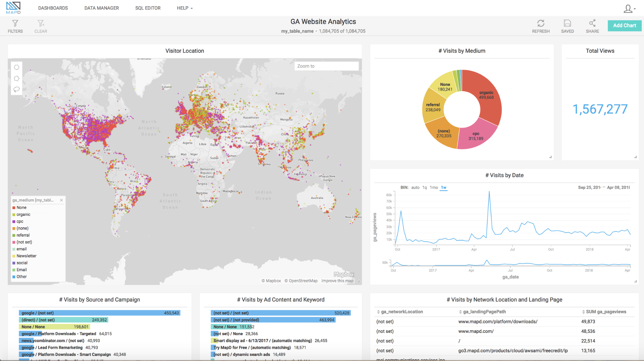Click the Clear filters icon
The height and width of the screenshot is (361, 644).
(41, 24)
